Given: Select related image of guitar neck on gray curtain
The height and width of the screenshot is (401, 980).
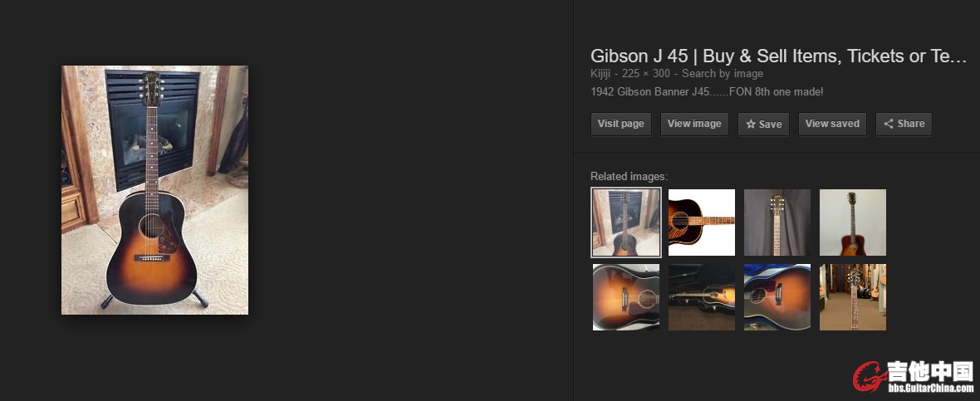Looking at the screenshot, I should click(x=777, y=223).
